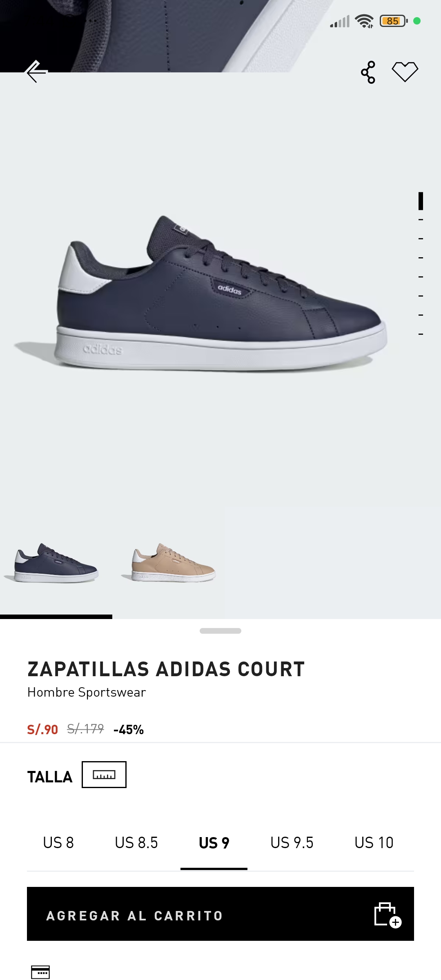This screenshot has width=441, height=980.
Task: Select the beige shoe color thumbnail
Action: [168, 563]
